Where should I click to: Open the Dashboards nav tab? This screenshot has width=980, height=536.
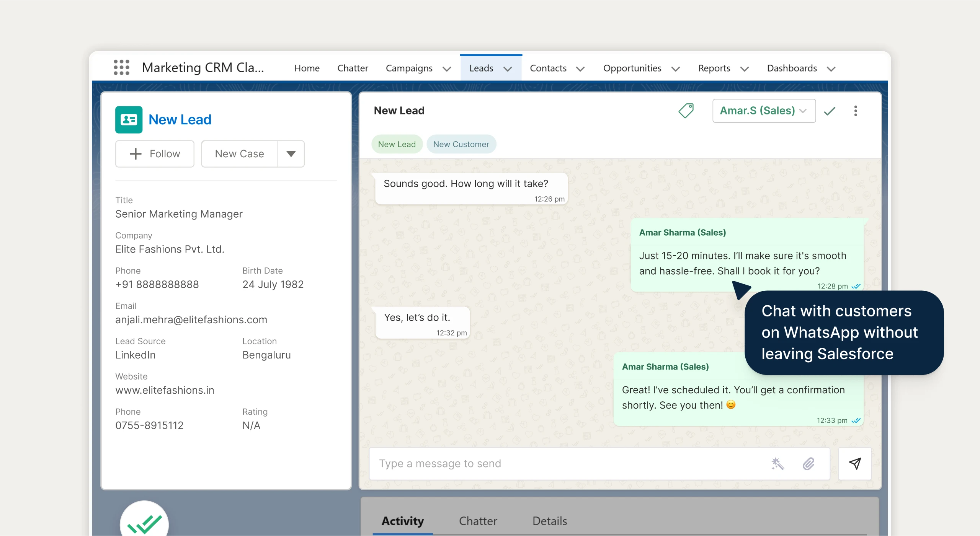pyautogui.click(x=792, y=68)
